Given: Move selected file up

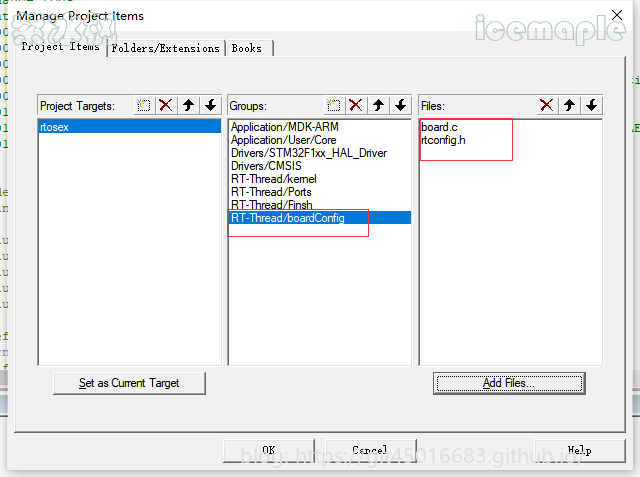Looking at the screenshot, I should point(570,106).
